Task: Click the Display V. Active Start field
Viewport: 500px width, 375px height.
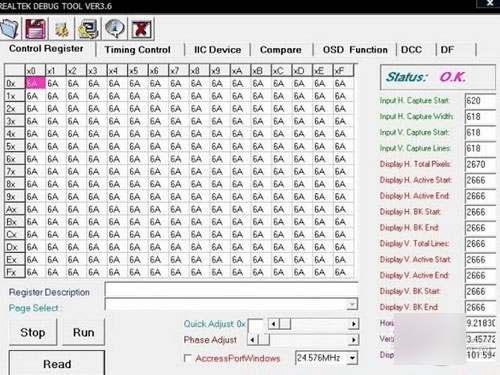Action: 481,260
